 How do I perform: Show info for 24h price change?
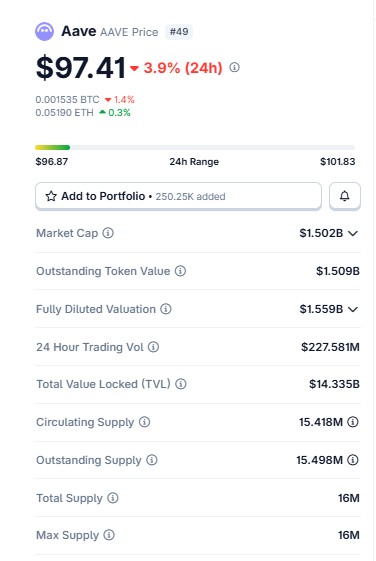point(234,67)
